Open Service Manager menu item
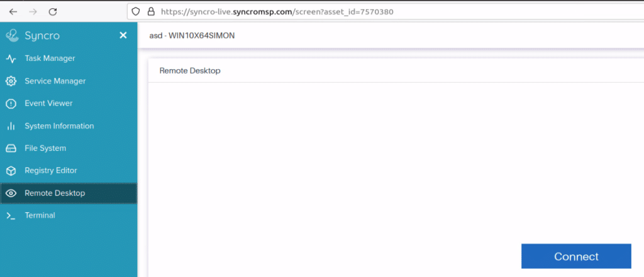The image size is (644, 277). click(69, 81)
